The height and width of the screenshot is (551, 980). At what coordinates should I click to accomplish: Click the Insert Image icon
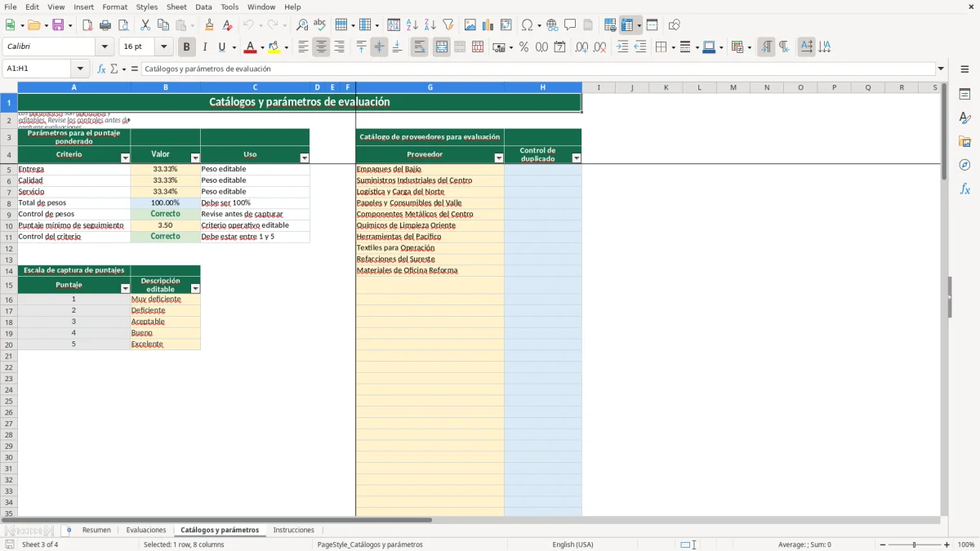pyautogui.click(x=470, y=25)
